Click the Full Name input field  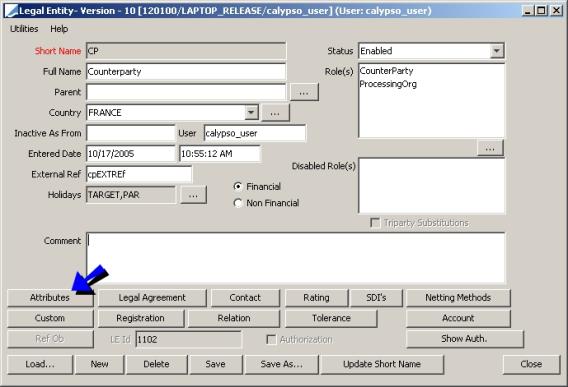(186, 72)
